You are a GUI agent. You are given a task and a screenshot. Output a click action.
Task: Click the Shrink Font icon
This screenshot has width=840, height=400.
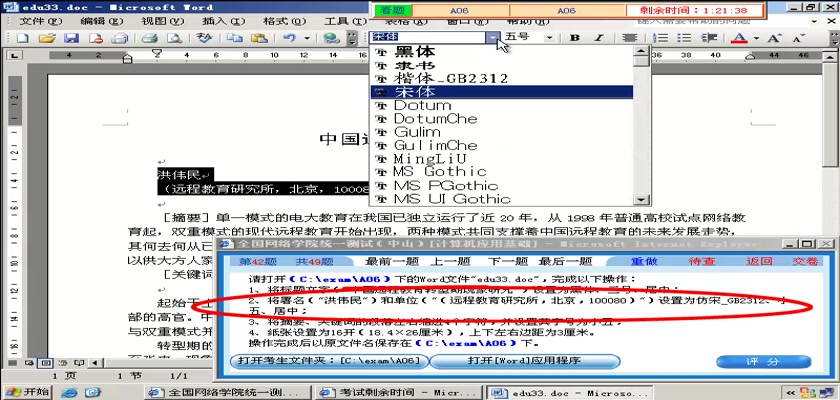point(798,37)
